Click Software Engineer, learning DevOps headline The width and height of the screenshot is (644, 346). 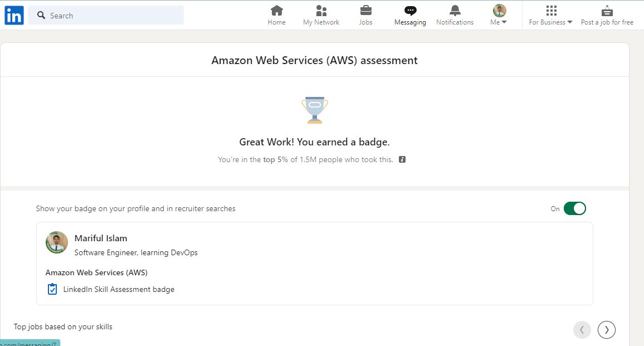coord(136,253)
